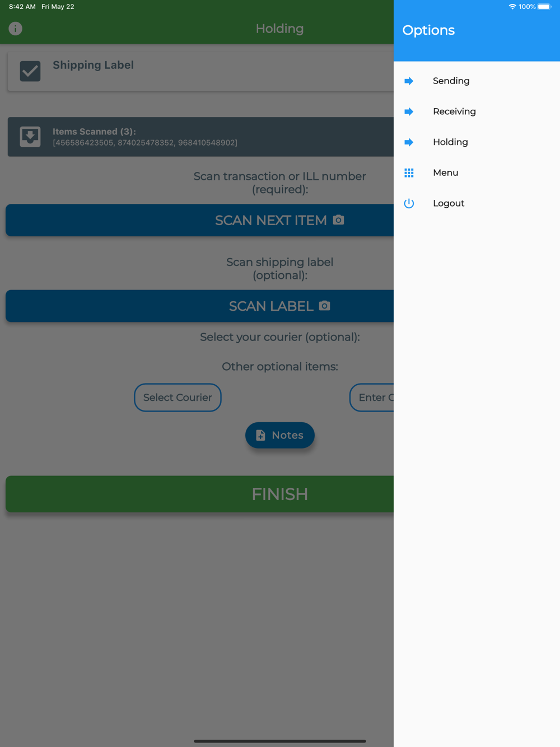Tap the green FINISH button

(199, 494)
